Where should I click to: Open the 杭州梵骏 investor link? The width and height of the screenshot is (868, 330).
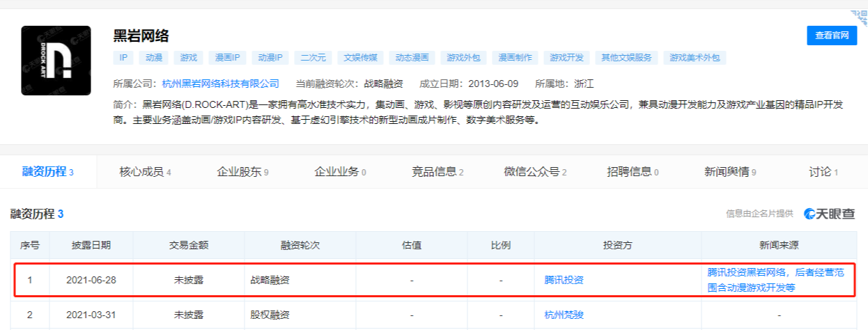click(x=564, y=315)
